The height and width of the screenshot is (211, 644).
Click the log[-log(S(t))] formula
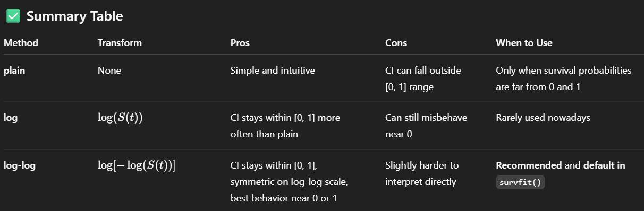tap(137, 165)
